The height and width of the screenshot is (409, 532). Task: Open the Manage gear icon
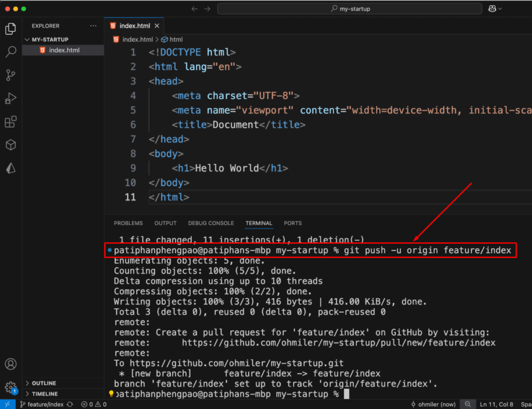point(10,387)
